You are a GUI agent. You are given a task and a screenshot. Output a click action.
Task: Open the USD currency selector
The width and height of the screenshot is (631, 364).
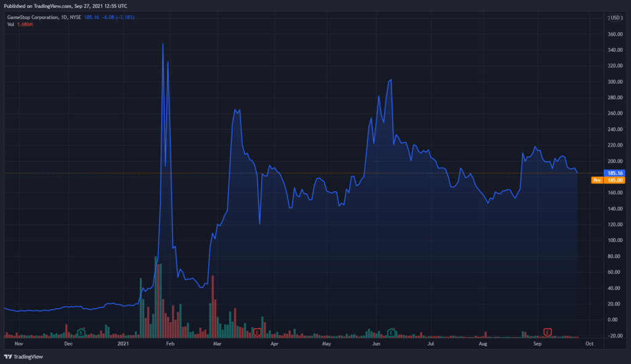[616, 18]
